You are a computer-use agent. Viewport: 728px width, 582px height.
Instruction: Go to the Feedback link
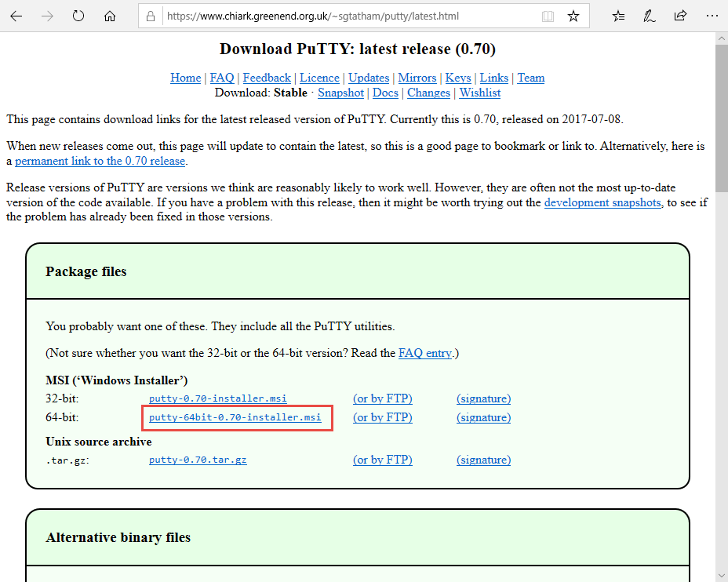point(267,78)
